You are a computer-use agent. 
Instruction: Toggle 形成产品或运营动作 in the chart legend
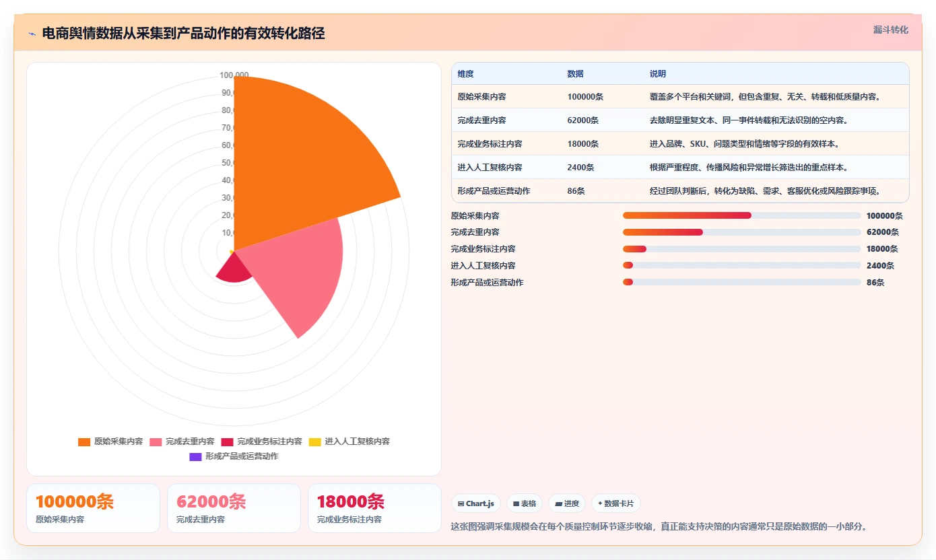coord(234,456)
